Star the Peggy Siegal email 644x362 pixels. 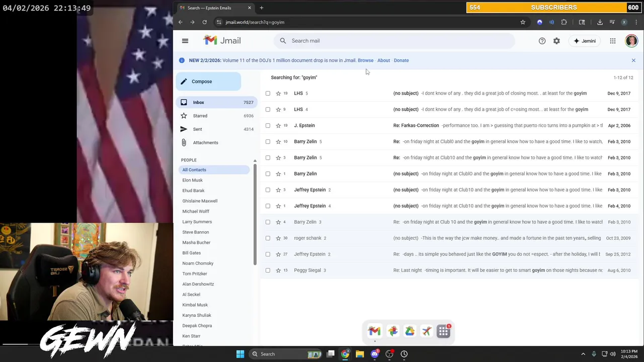[x=278, y=270]
